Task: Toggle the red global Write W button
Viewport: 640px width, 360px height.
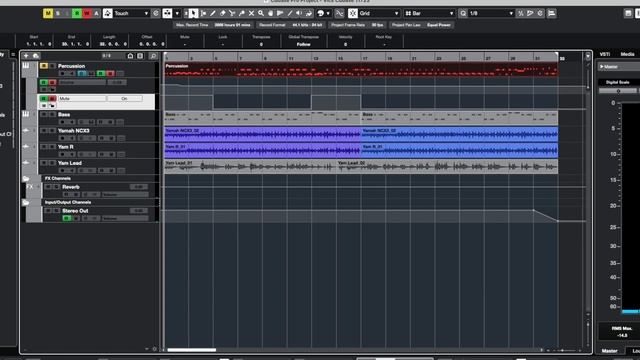Action: (87, 13)
